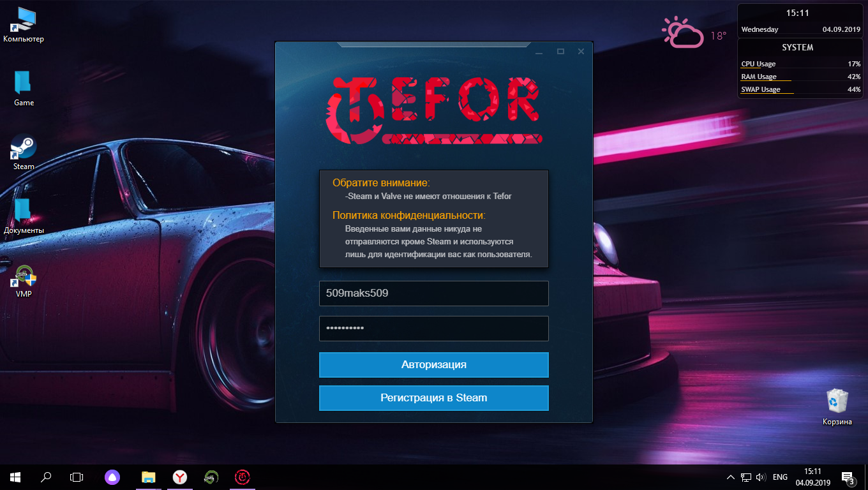Click the Tefor icon in the taskbar
Image resolution: width=868 pixels, height=490 pixels.
coord(243,477)
